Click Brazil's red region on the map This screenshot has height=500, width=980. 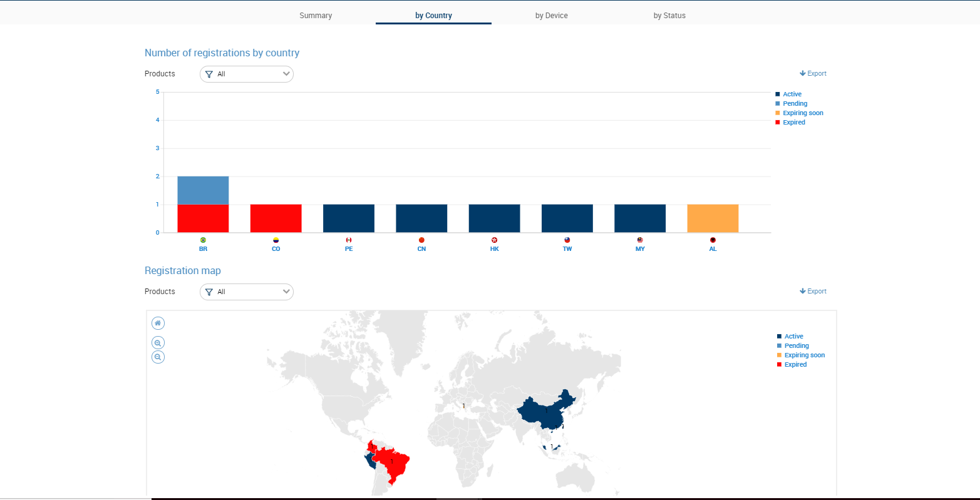pos(393,464)
